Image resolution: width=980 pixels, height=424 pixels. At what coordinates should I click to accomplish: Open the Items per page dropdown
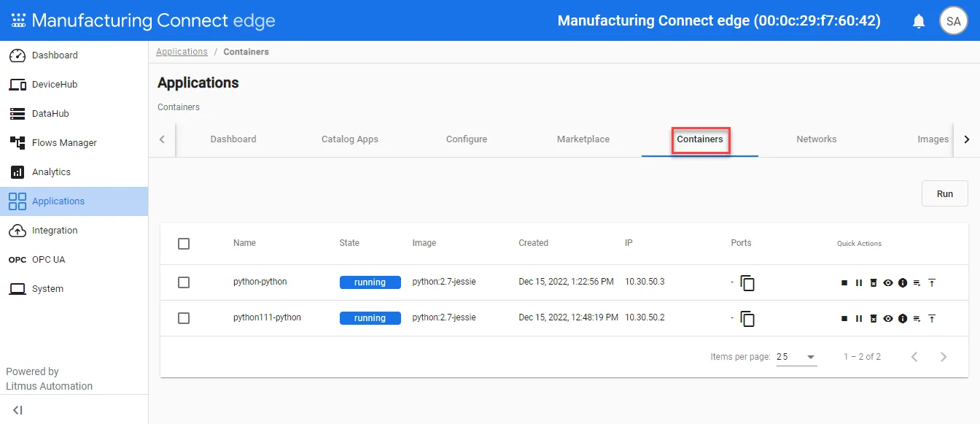pyautogui.click(x=796, y=357)
